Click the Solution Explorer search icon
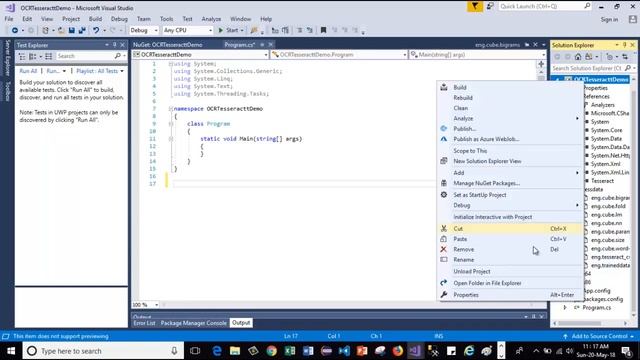The width and height of the screenshot is (640, 360). (x=627, y=68)
